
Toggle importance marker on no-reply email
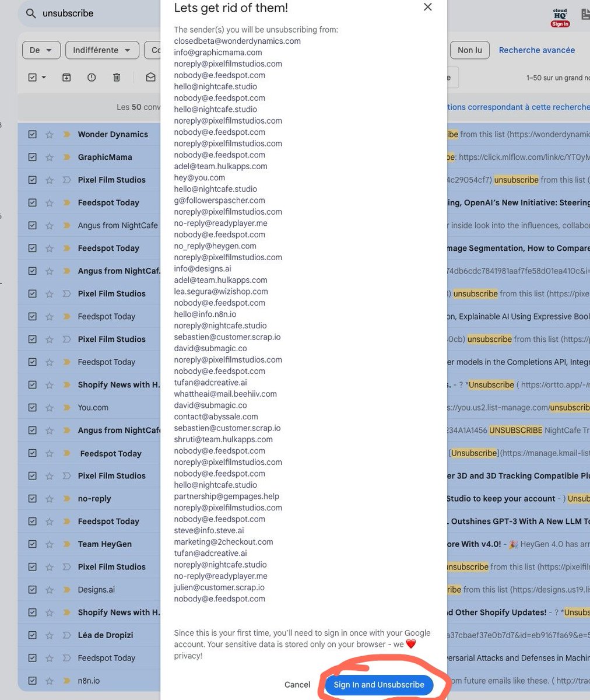tap(66, 498)
